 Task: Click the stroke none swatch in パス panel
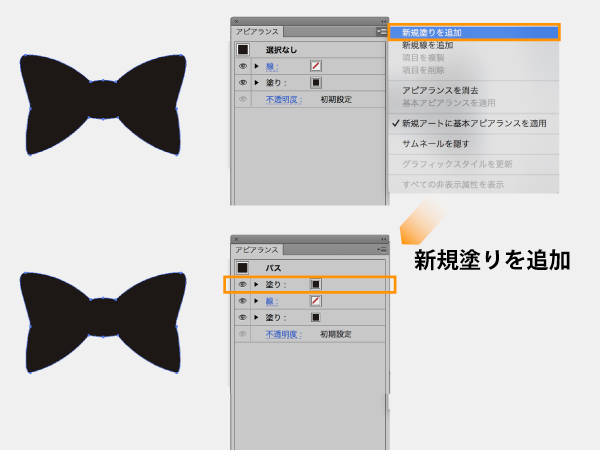[316, 301]
